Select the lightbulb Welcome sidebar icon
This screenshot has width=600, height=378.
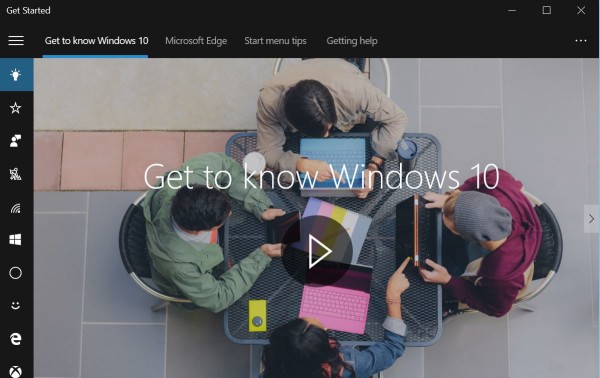click(x=16, y=75)
